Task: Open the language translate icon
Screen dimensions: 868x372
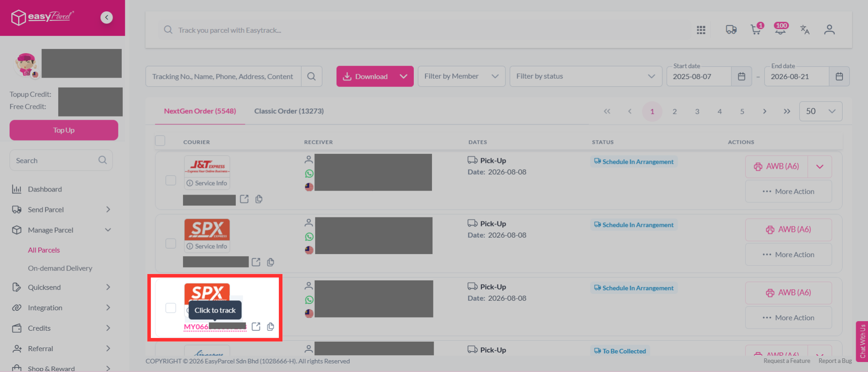Action: coord(805,30)
